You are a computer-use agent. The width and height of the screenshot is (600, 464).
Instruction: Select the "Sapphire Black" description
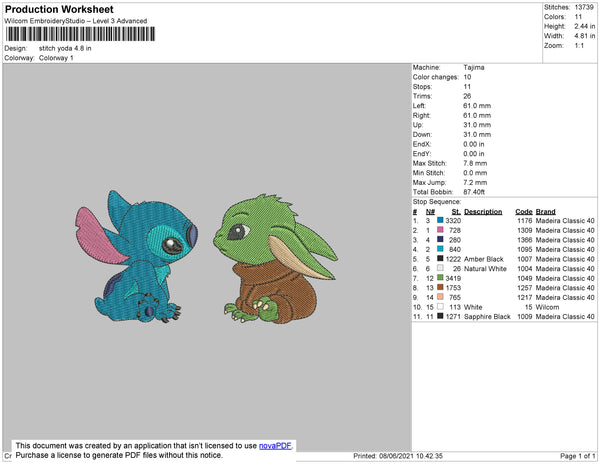coord(487,316)
